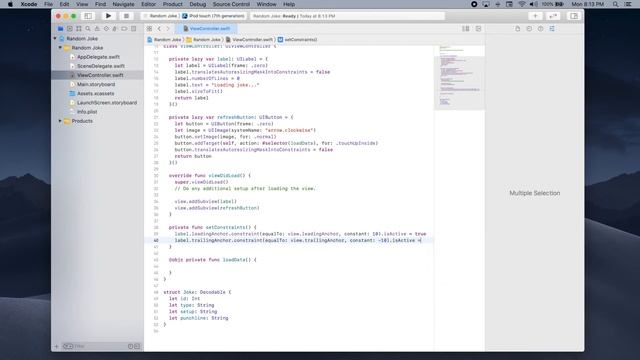Toggle source-control status filter icon
The image size is (640, 360).
[x=137, y=346]
